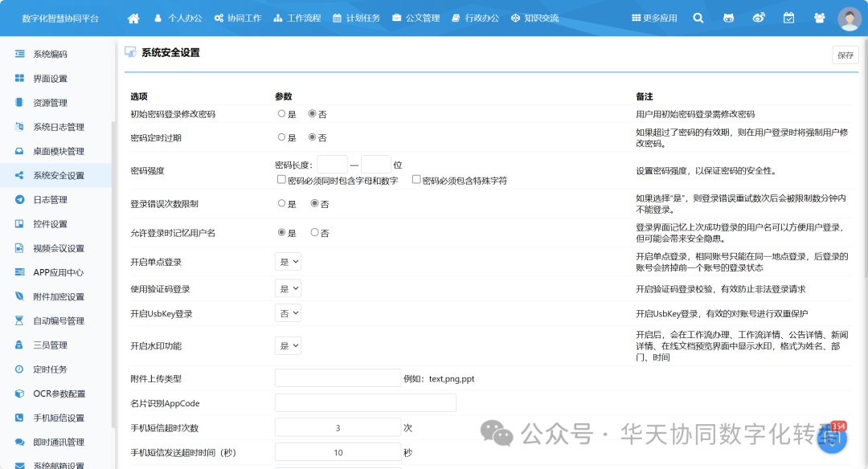Open the calendar icon in the top bar
The height and width of the screenshot is (469, 868).
coord(788,16)
